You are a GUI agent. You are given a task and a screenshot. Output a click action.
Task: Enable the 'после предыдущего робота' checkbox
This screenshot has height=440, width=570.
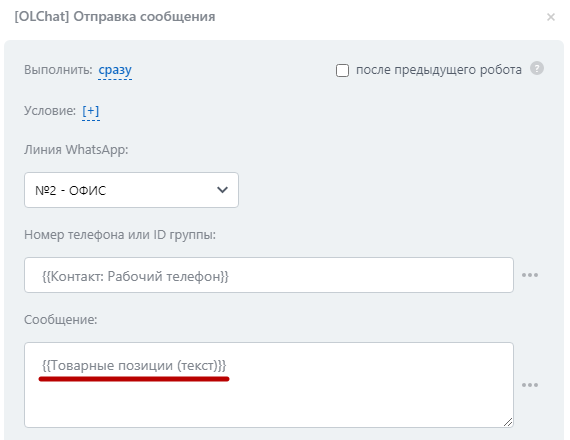click(x=342, y=70)
